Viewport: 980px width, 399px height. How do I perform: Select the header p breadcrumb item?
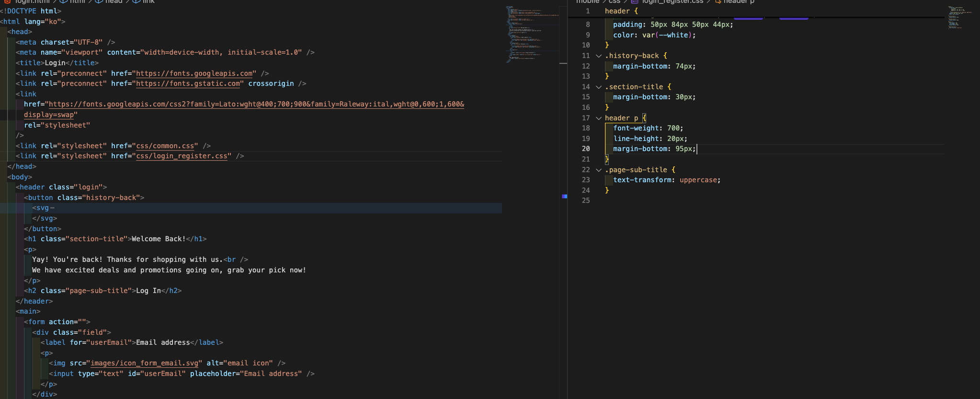click(738, 2)
